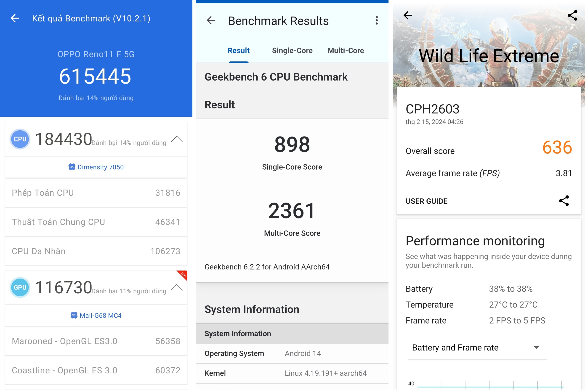Tap Wild Life Extreme banner image
This screenshot has height=392, width=585.
tap(489, 45)
